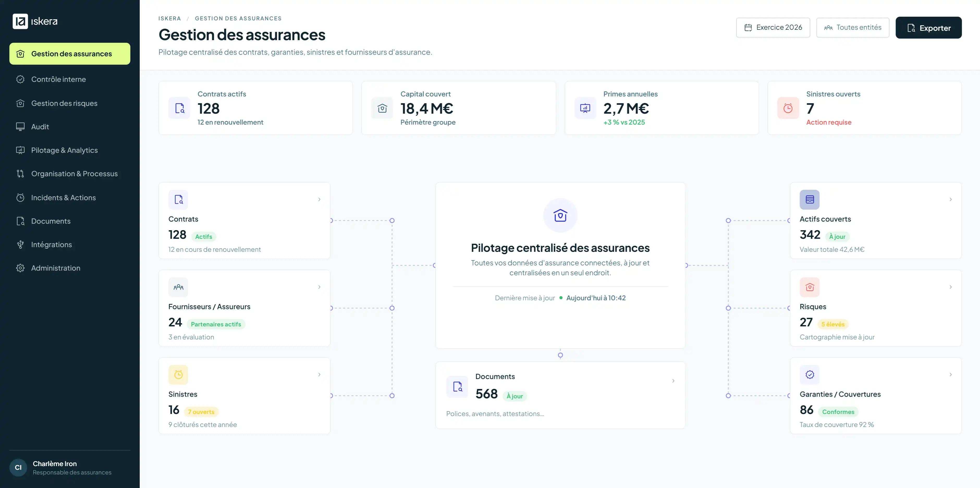Image resolution: width=980 pixels, height=488 pixels.
Task: Click the central insurance shield icon
Action: [x=560, y=215]
